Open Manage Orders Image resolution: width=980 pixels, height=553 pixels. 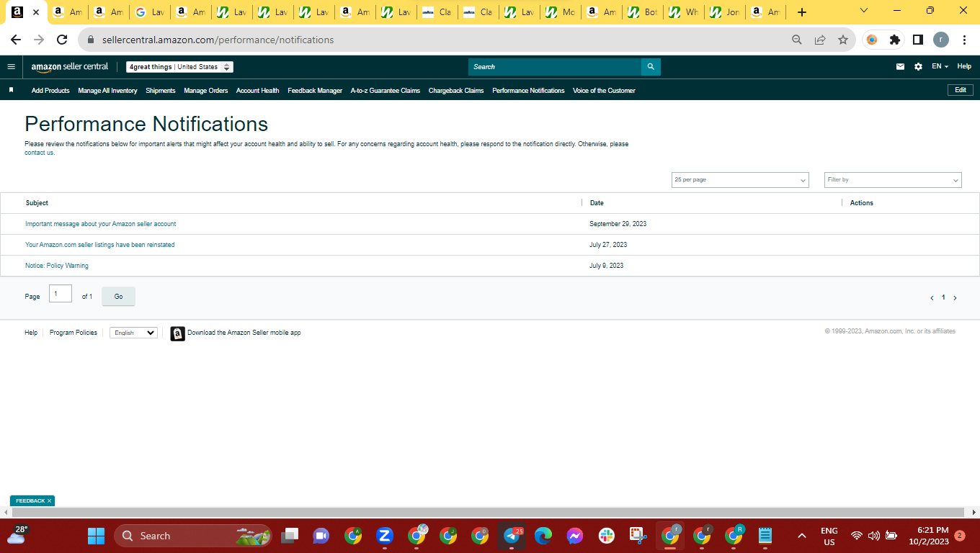click(x=206, y=91)
